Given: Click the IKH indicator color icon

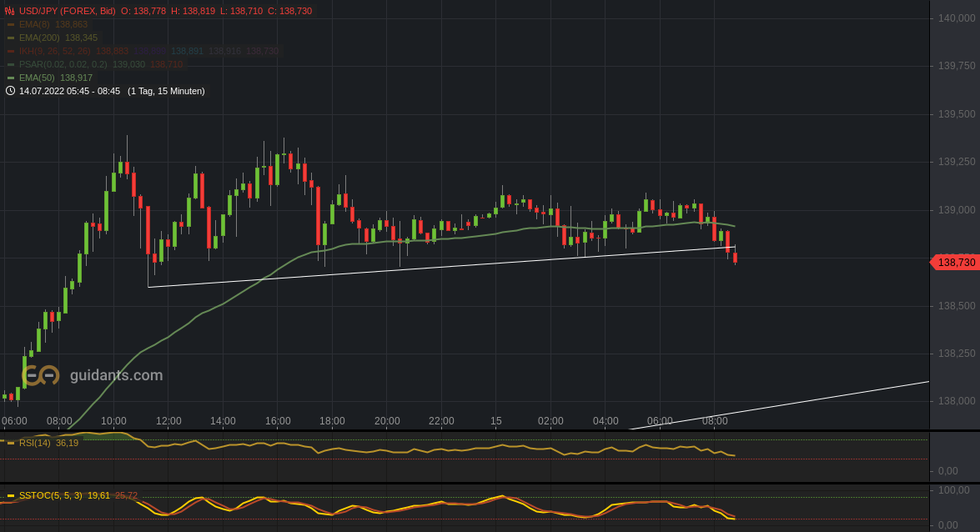Looking at the screenshot, I should [x=10, y=51].
